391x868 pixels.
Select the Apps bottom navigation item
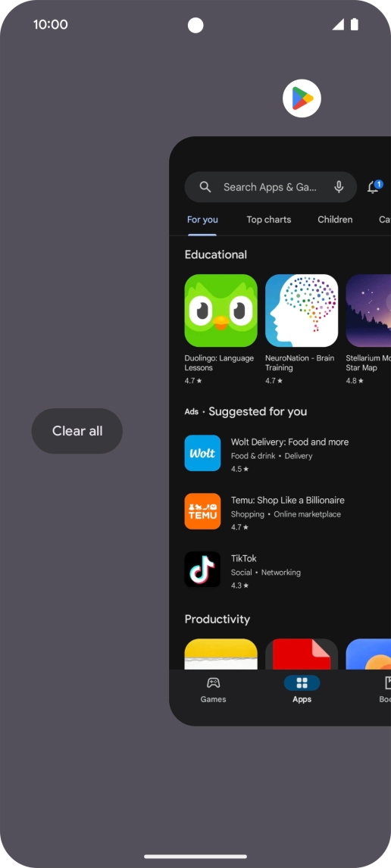point(302,690)
